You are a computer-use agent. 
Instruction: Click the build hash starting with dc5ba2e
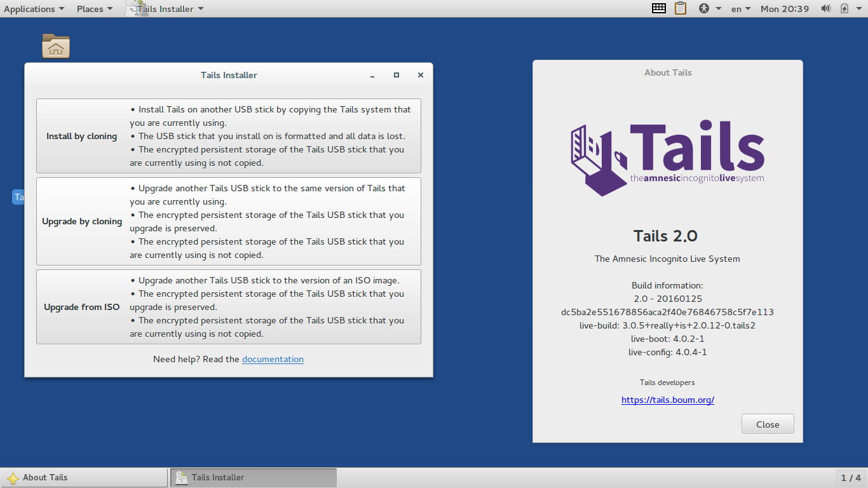pos(667,312)
